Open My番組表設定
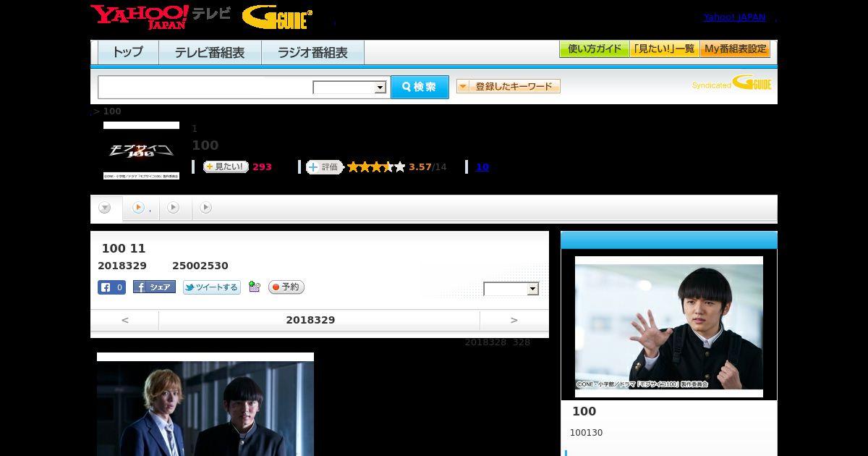The width and height of the screenshot is (868, 456). pos(735,49)
